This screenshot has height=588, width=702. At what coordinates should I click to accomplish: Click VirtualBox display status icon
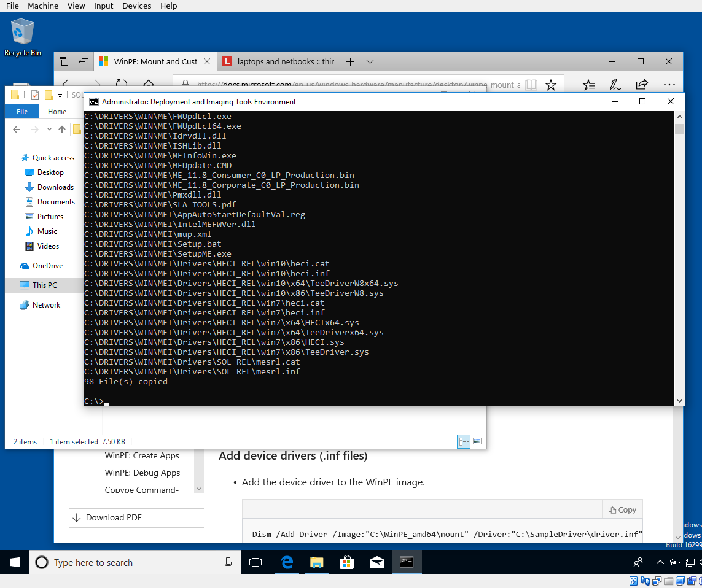pyautogui.click(x=680, y=582)
